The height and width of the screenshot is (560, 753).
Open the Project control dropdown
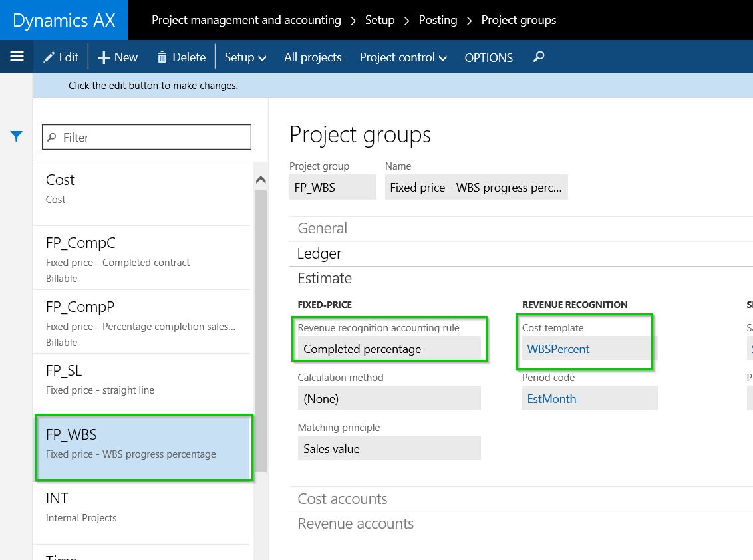click(x=403, y=57)
